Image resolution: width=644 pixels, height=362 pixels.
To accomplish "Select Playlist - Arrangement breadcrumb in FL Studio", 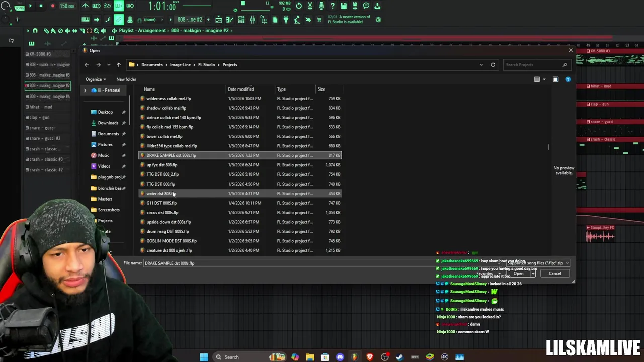I will point(142,31).
